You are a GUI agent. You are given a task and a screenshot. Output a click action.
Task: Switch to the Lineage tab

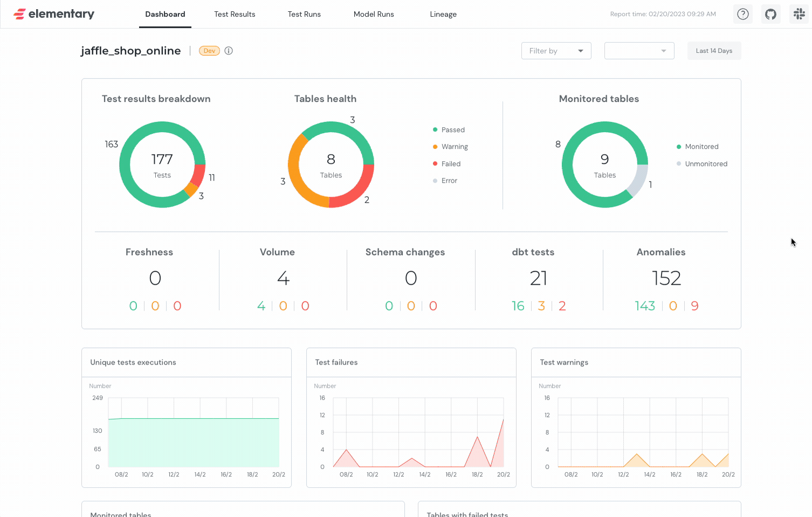coord(443,14)
